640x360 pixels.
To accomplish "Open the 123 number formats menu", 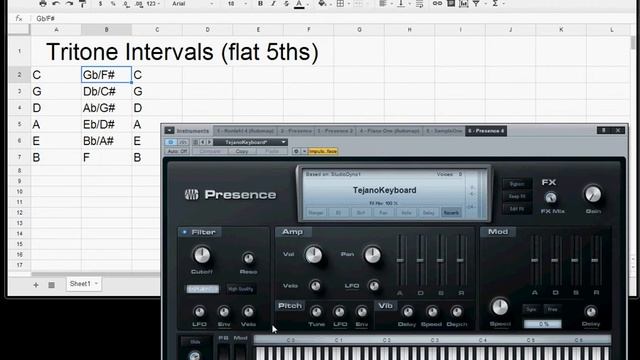I will click(153, 4).
